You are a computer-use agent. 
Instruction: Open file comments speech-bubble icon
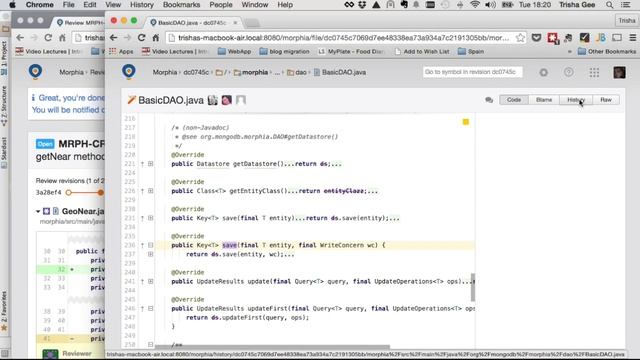click(x=489, y=100)
